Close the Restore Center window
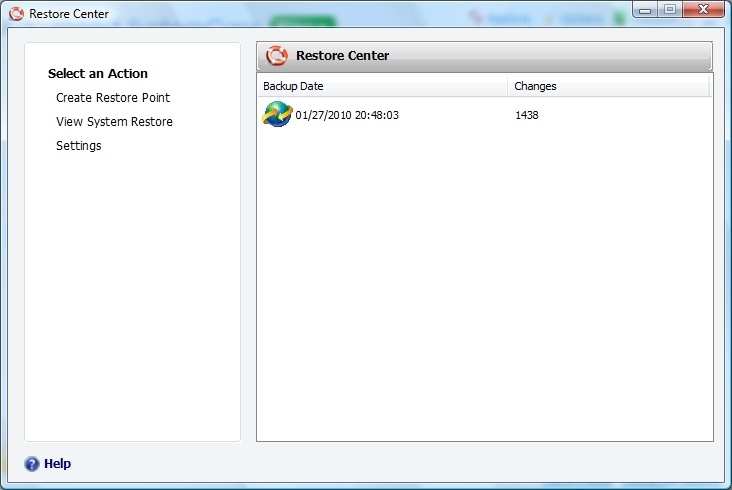The height and width of the screenshot is (490, 732). pos(704,9)
